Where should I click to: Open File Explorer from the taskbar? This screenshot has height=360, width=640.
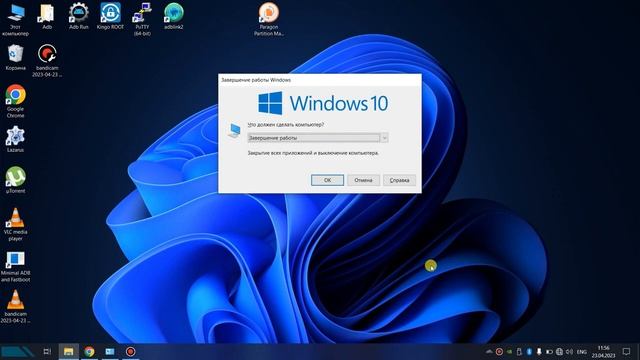tap(69, 351)
